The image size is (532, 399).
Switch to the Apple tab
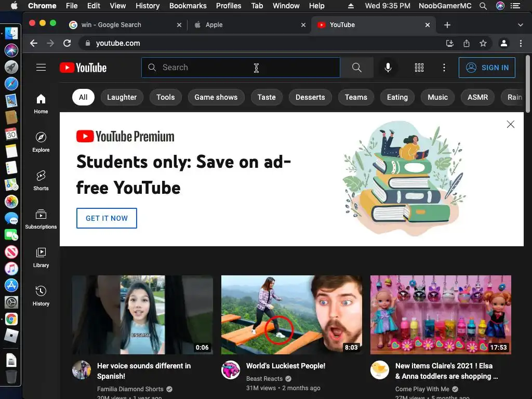tap(249, 25)
